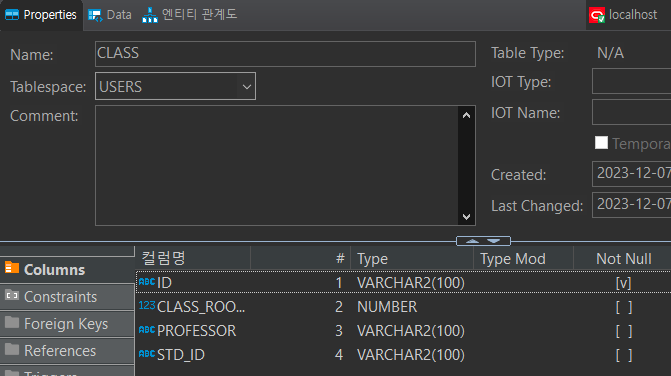Expand panel with the down arrow on divider
The width and height of the screenshot is (671, 376).
[x=494, y=241]
